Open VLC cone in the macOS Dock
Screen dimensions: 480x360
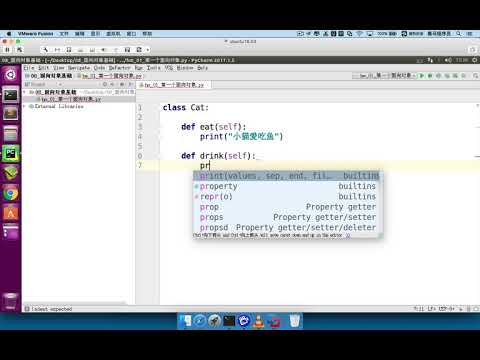pyautogui.click(x=258, y=321)
